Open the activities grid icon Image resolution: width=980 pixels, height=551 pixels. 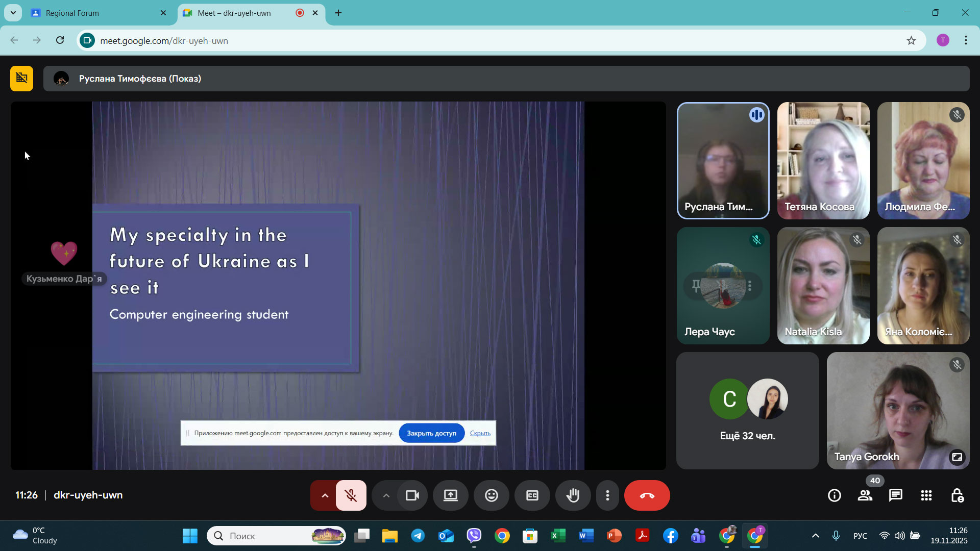[x=926, y=495]
